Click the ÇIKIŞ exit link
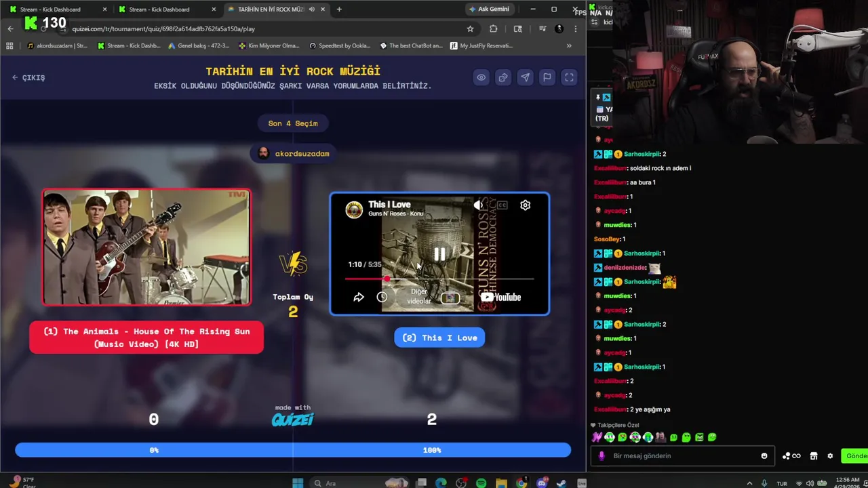 point(28,77)
